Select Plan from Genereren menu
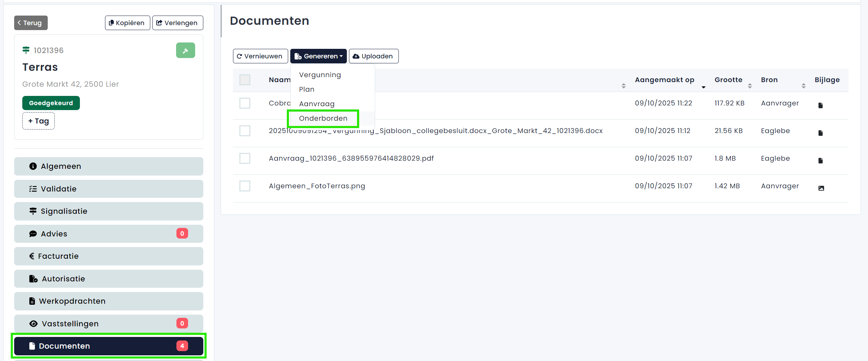The height and width of the screenshot is (361, 868). [307, 90]
